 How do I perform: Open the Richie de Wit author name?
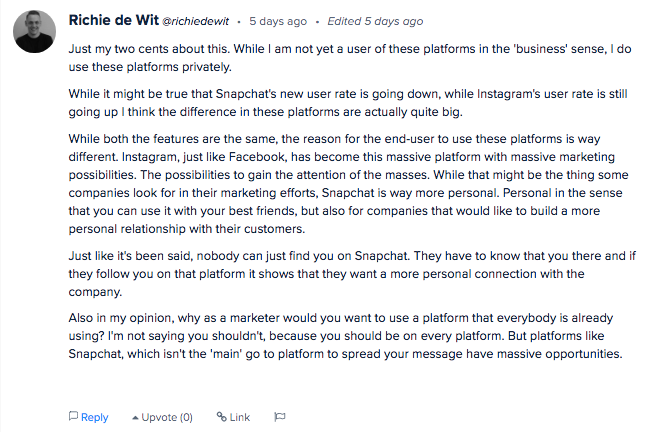pos(114,20)
